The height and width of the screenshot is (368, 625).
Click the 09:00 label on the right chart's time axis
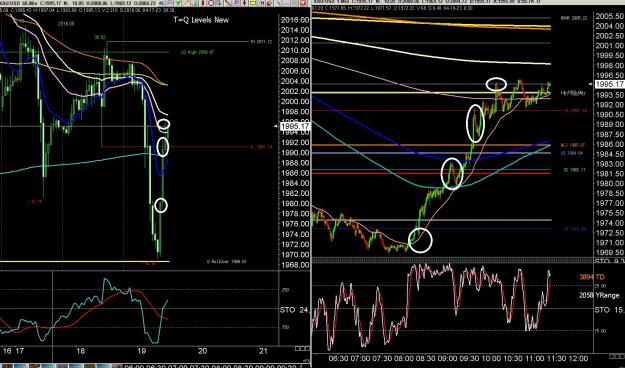[x=448, y=358]
